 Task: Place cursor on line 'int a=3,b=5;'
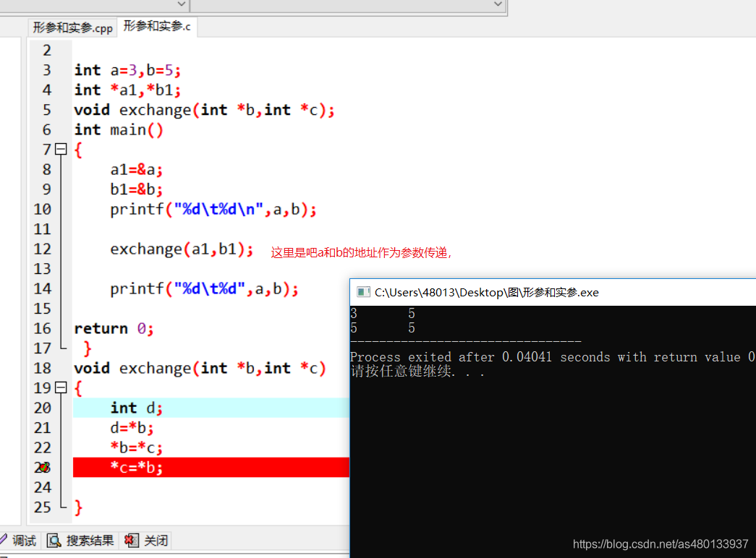pos(127,70)
